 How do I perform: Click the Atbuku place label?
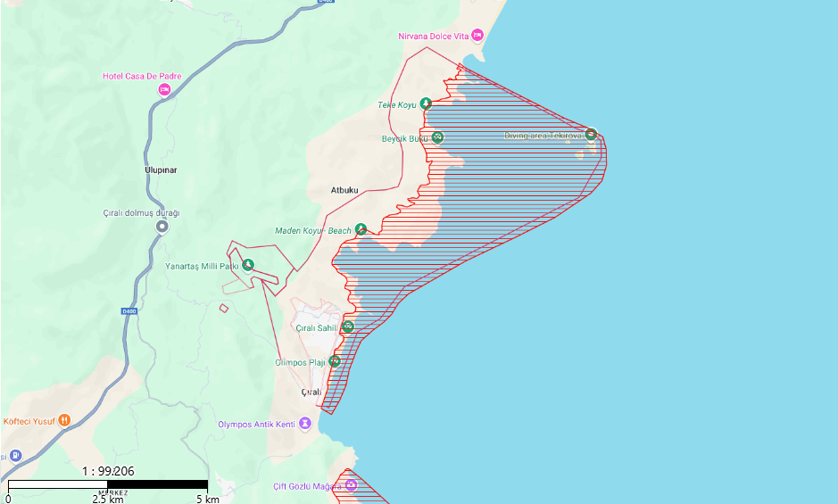point(344,190)
